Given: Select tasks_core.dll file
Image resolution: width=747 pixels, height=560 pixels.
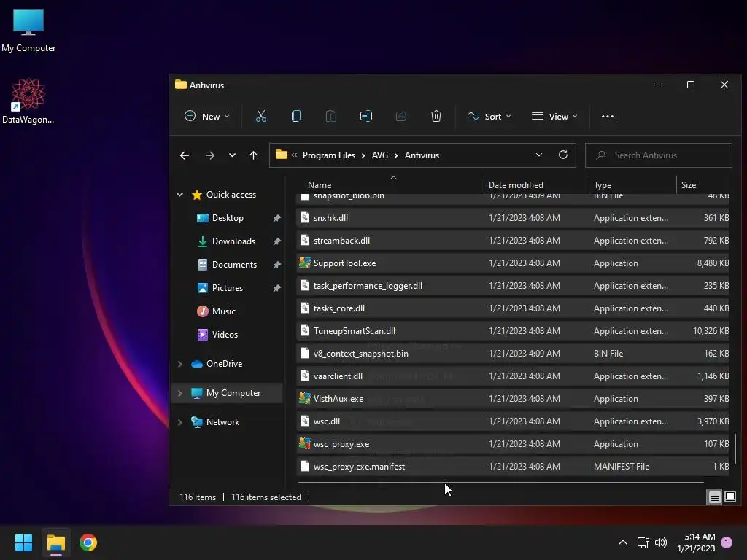Looking at the screenshot, I should pos(513,308).
